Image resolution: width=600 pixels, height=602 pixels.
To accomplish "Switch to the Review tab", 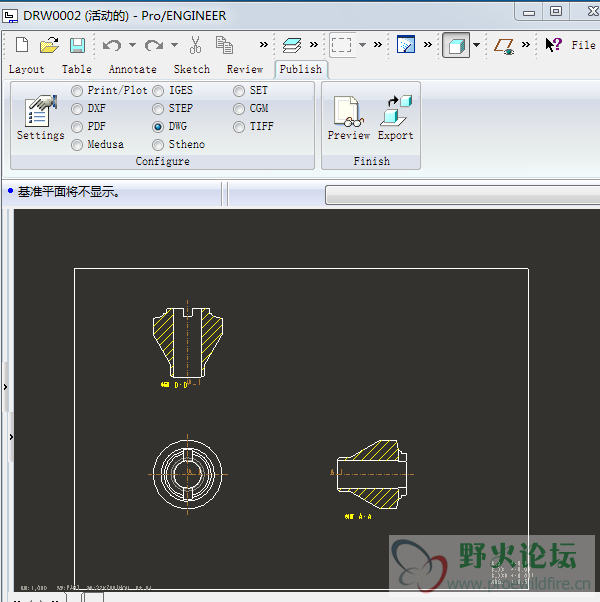I will 245,69.
